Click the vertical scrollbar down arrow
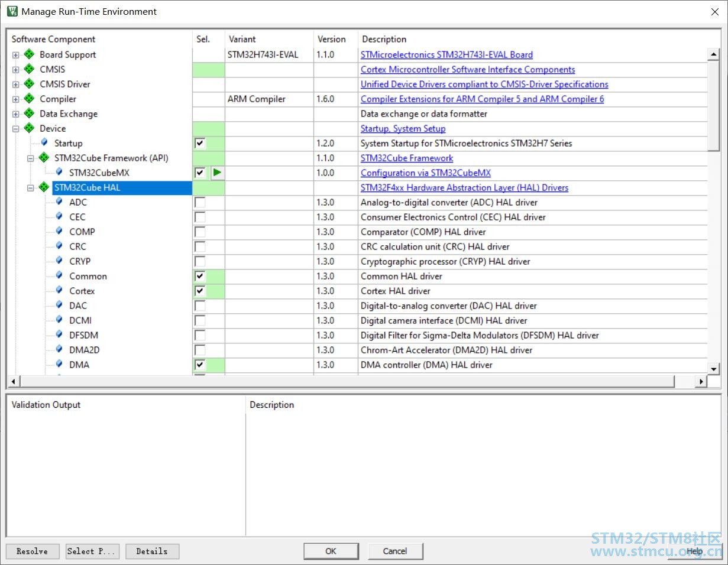728x565 pixels. 713,369
